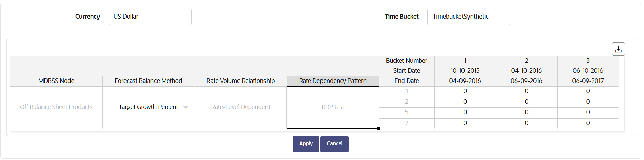Click the 04-10-2016 start date cell

(526, 71)
